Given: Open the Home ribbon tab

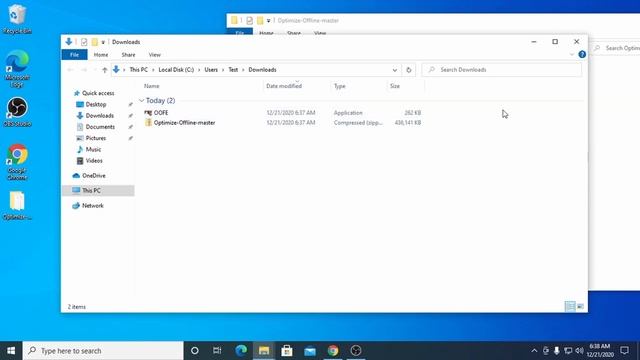Looking at the screenshot, I should point(101,55).
